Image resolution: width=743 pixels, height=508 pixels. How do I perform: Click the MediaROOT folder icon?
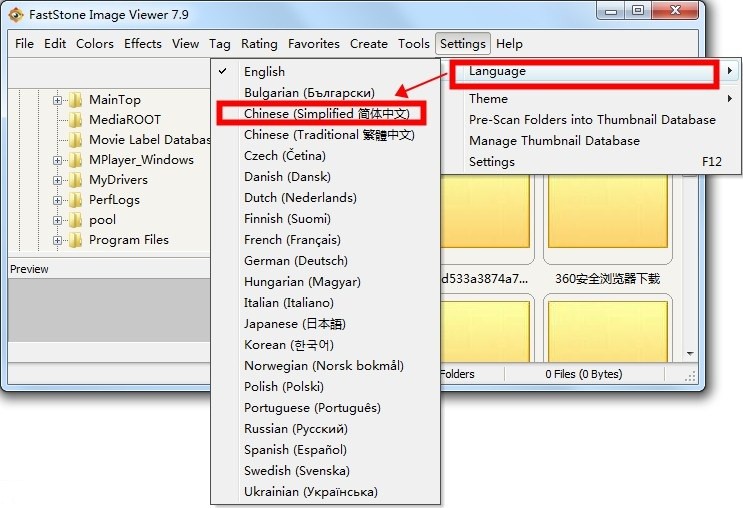pyautogui.click(x=75, y=120)
